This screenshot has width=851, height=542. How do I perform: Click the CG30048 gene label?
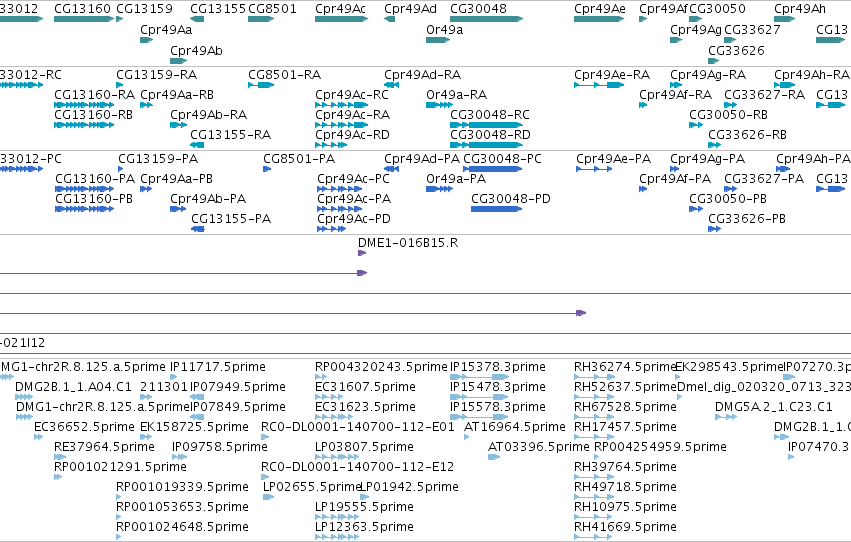click(478, 9)
